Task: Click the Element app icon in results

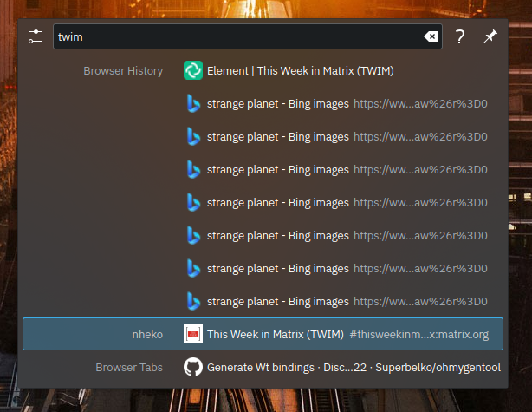Action: pos(193,71)
